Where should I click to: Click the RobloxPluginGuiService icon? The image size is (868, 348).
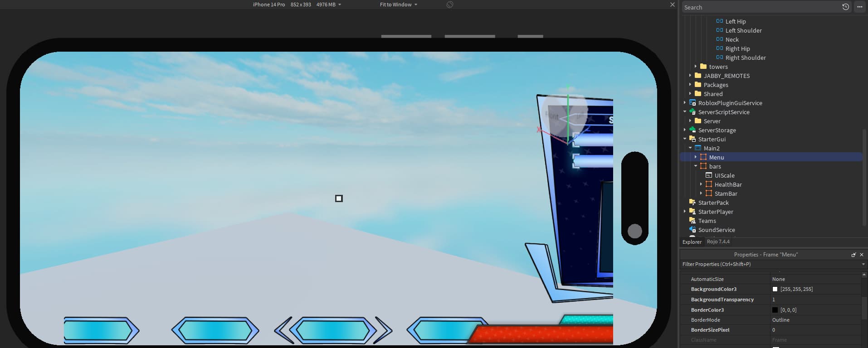coord(692,103)
